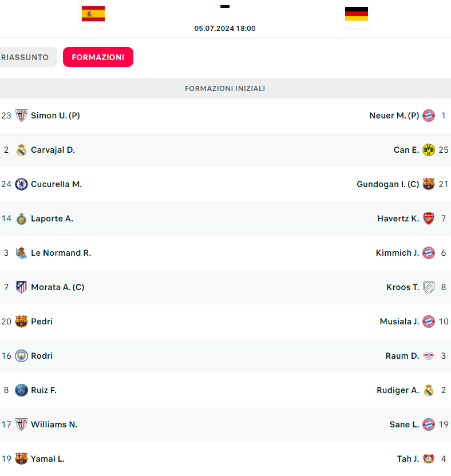Click on Gundogan I. (C) name

pos(387,184)
